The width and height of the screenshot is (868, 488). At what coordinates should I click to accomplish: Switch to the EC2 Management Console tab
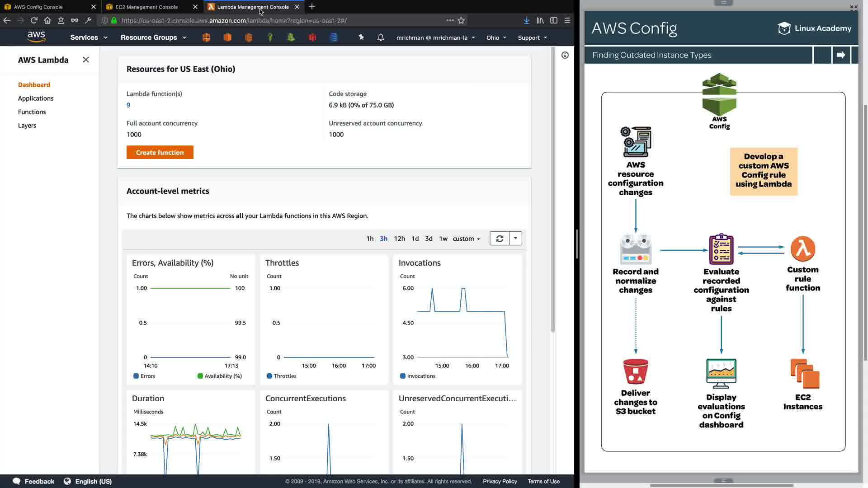point(147,7)
